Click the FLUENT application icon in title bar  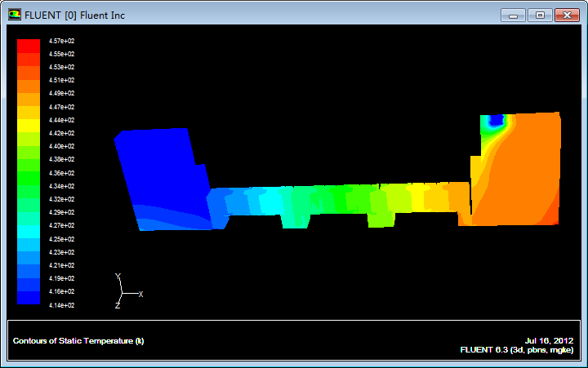[x=15, y=15]
